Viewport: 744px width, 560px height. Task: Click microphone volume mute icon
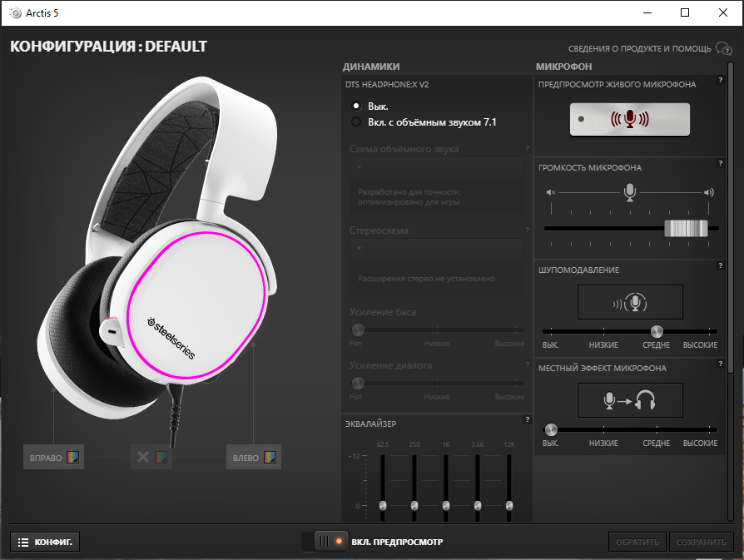tap(550, 192)
